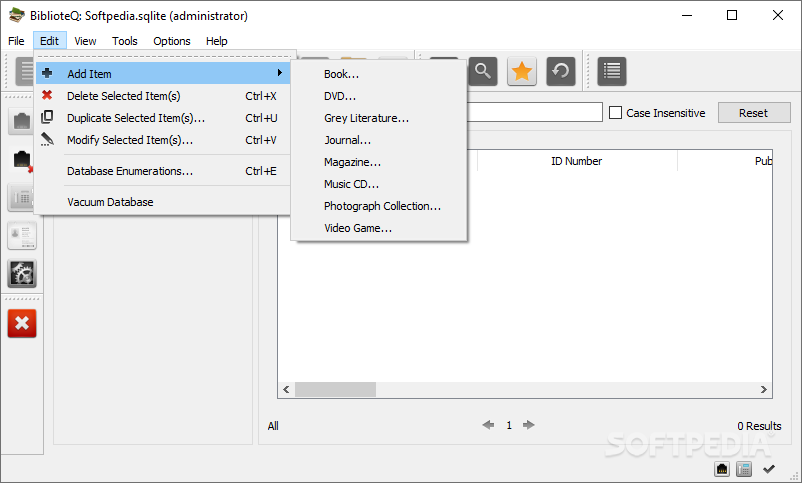Viewport: 802px width, 483px height.
Task: Add a new Book... item
Action: [378, 74]
